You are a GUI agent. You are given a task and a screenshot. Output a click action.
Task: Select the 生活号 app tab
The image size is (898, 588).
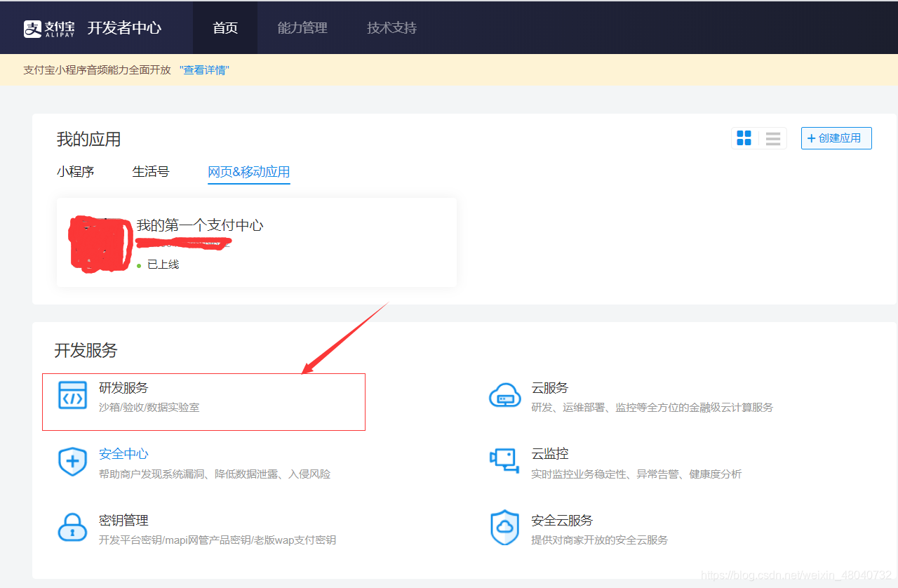[151, 172]
